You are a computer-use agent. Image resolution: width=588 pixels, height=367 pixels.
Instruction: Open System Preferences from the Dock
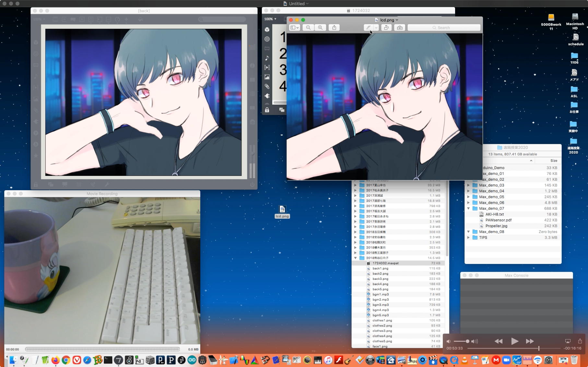(x=548, y=360)
